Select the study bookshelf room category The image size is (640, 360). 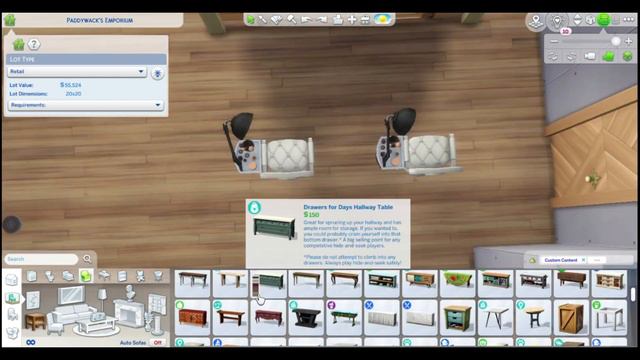(x=122, y=276)
